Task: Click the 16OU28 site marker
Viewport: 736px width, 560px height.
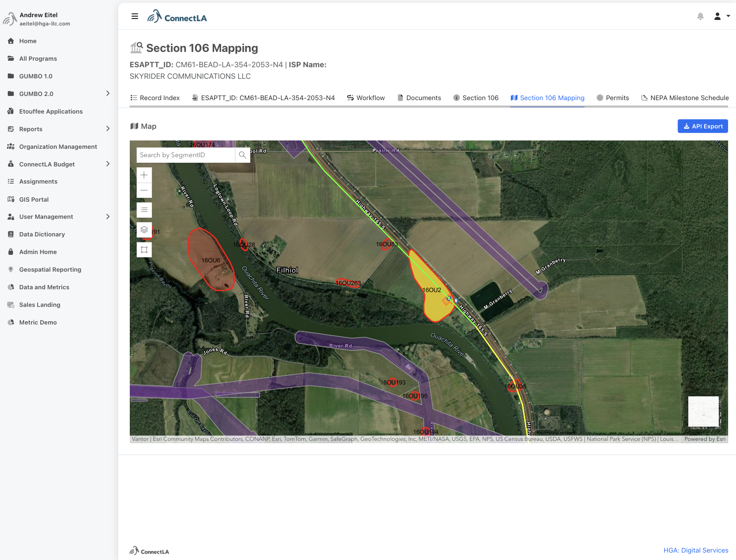Action: (244, 244)
